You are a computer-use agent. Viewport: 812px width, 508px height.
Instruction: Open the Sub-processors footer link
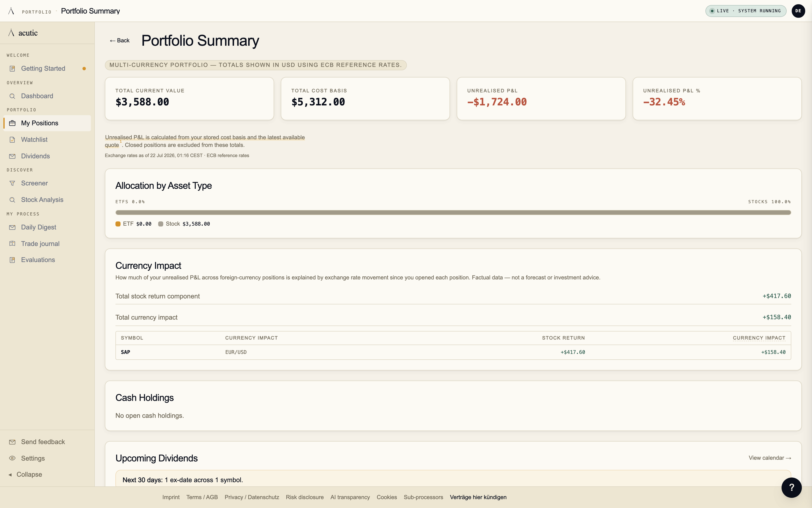[423, 497]
